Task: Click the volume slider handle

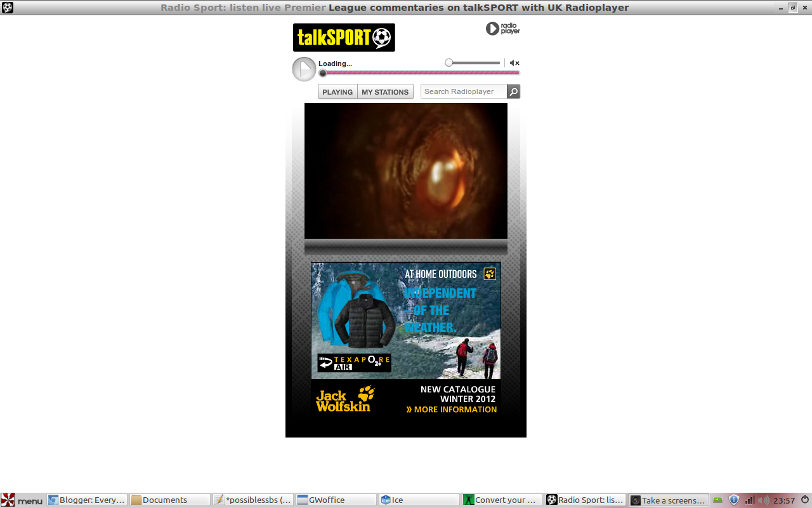Action: click(x=449, y=63)
